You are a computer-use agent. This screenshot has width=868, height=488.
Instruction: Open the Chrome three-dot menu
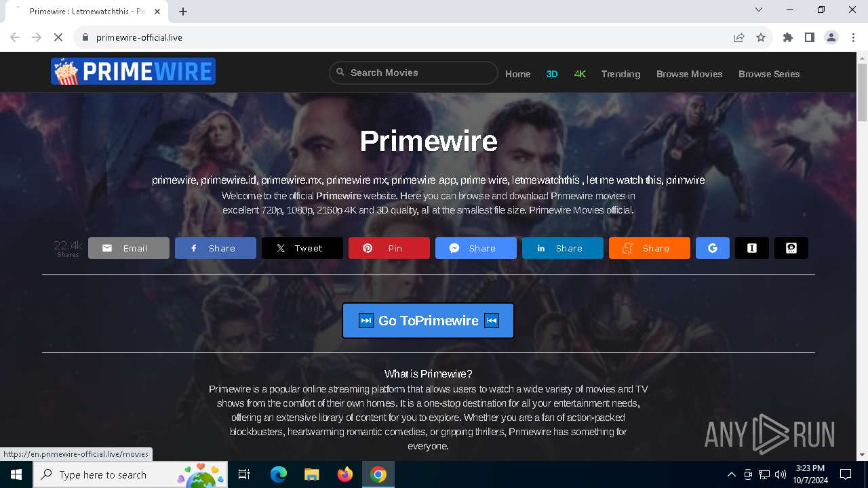point(853,37)
